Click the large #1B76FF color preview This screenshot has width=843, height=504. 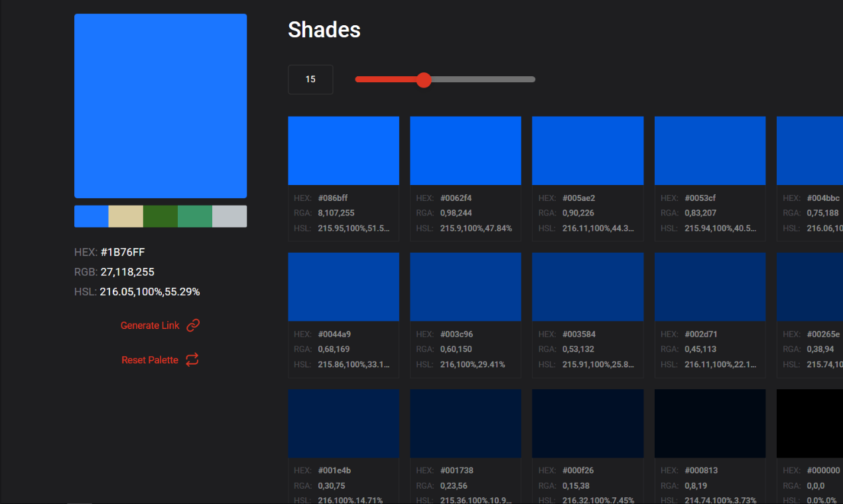[x=161, y=105]
